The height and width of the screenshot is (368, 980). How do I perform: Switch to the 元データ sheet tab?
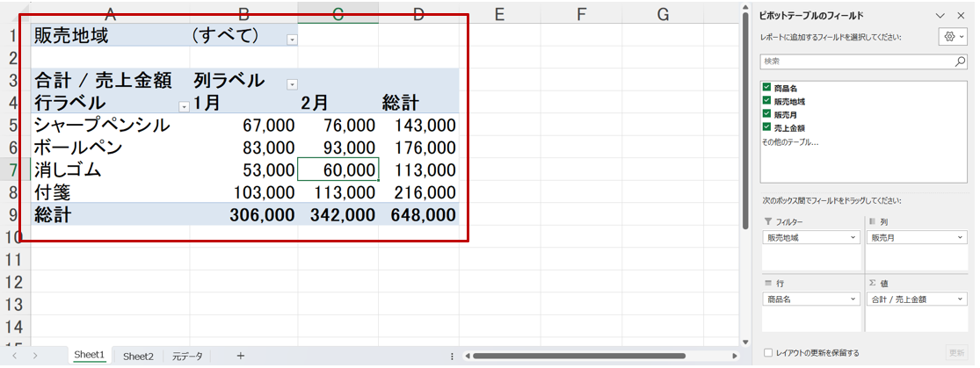[186, 356]
